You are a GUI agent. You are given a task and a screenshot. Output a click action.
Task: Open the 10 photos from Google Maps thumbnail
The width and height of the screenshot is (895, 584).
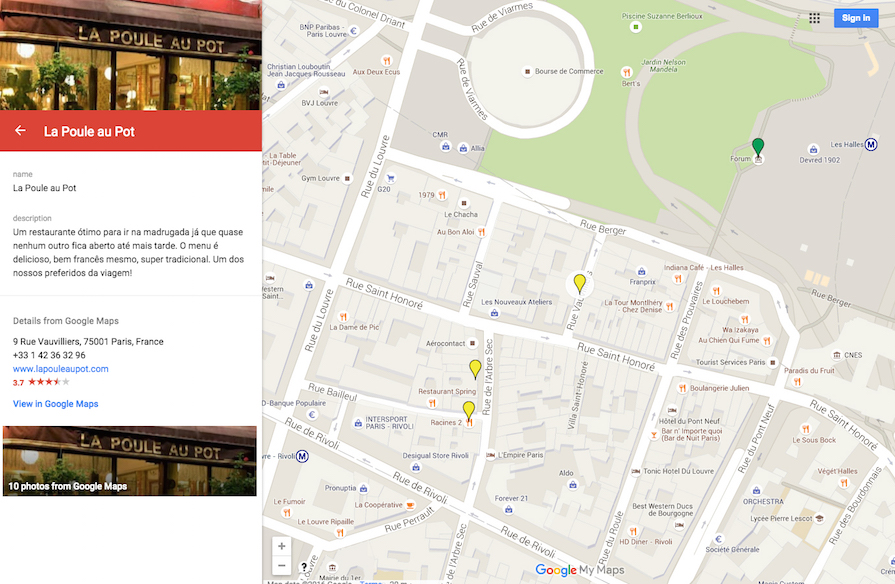point(130,461)
